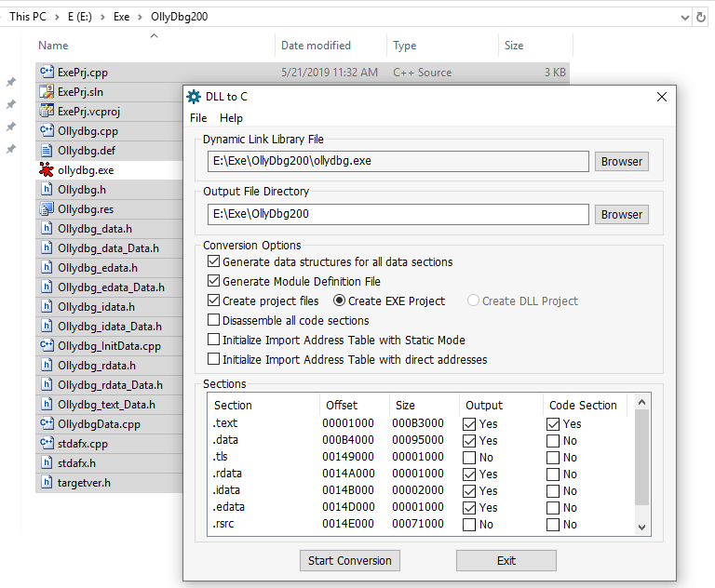
Task: Click the ExePrj.sln solution icon
Action: (47, 91)
